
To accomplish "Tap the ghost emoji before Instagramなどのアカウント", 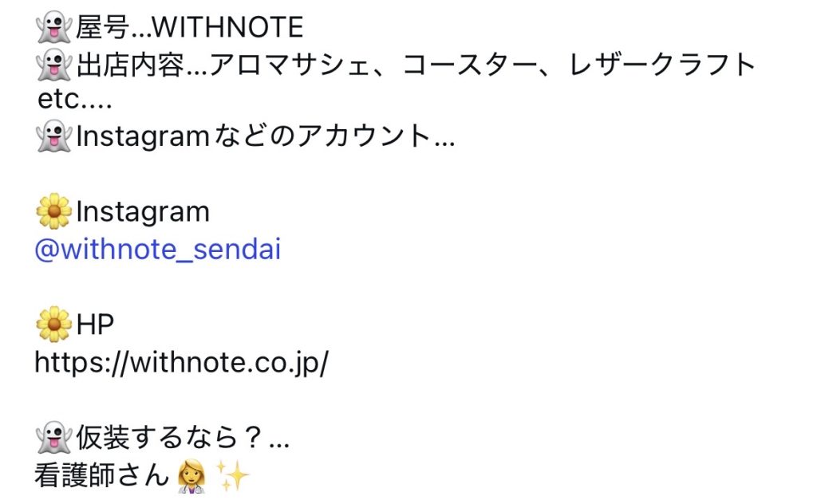I will [x=54, y=138].
